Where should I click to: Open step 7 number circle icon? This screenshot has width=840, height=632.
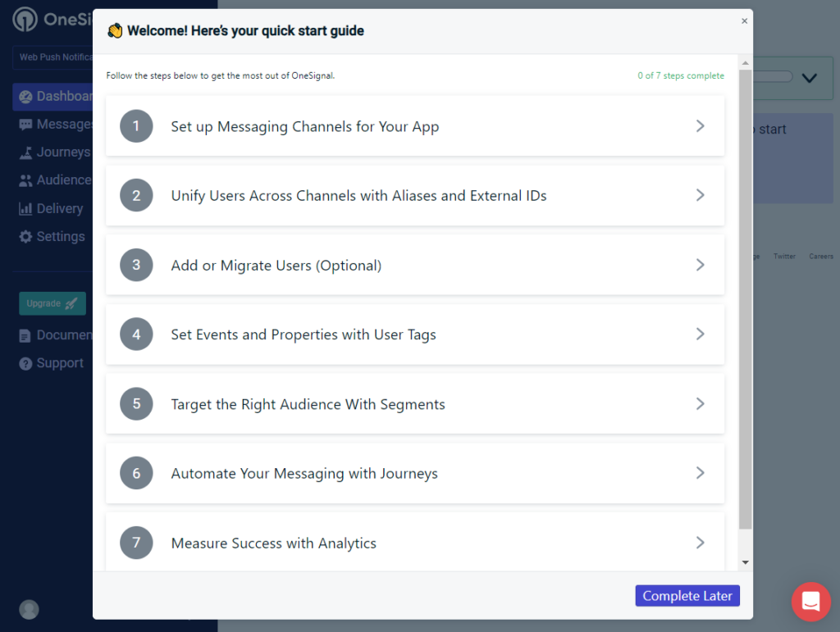point(136,543)
